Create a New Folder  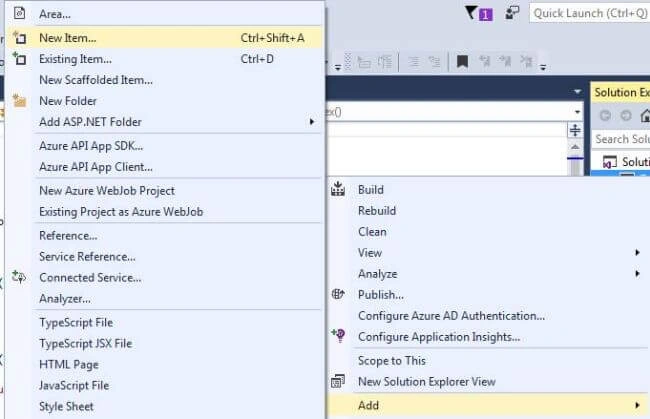(164, 101)
